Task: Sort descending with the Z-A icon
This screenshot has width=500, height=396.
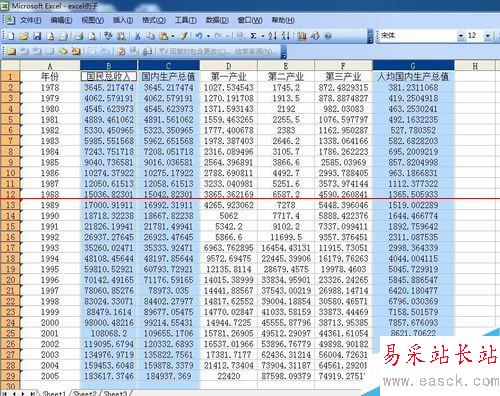Action: [x=285, y=36]
